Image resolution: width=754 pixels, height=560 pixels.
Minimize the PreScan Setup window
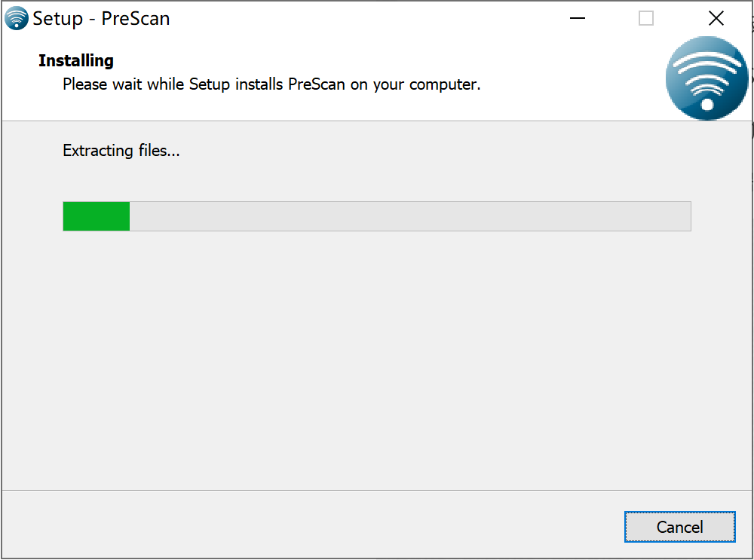577,18
